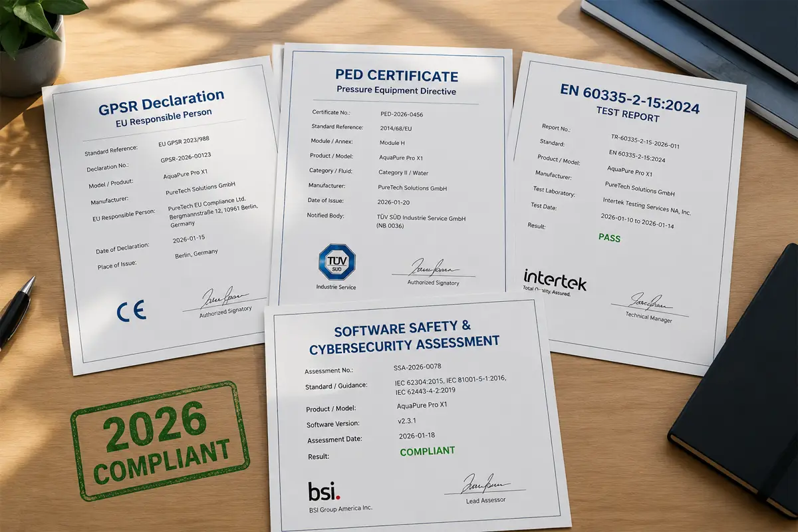Click the 'Pressure Equipment Directive' subtitle
The image size is (798, 532).
pos(396,91)
